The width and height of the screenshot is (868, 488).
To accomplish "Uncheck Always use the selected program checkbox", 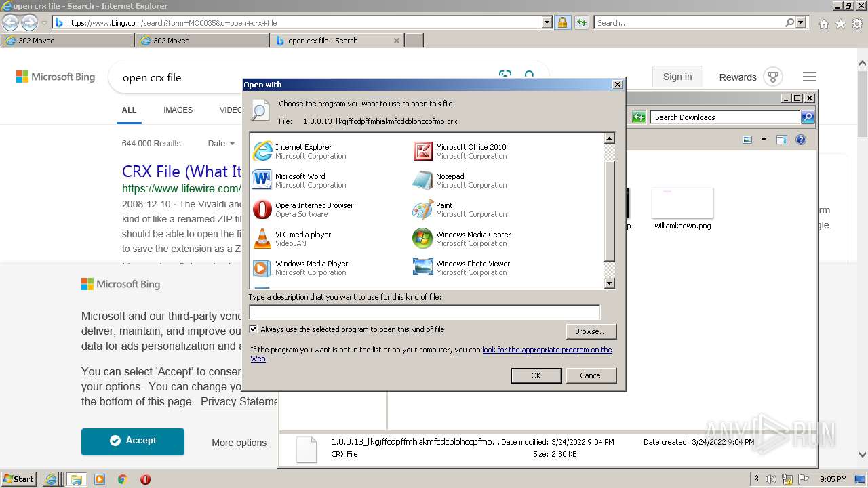I will [254, 329].
